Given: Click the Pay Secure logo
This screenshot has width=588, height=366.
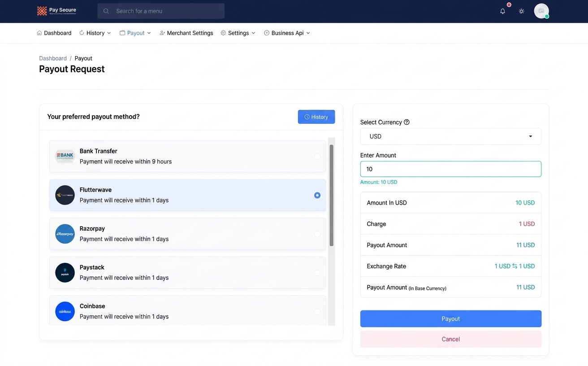Looking at the screenshot, I should [x=57, y=11].
